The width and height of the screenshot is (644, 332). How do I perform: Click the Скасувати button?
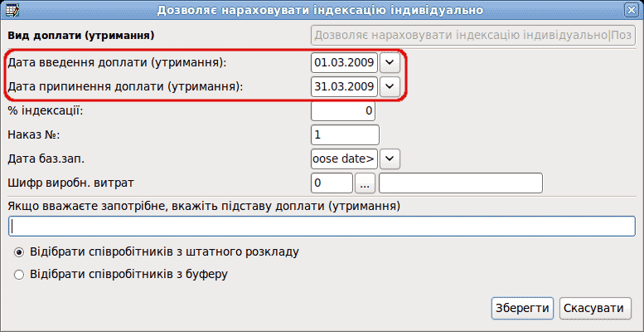(595, 308)
